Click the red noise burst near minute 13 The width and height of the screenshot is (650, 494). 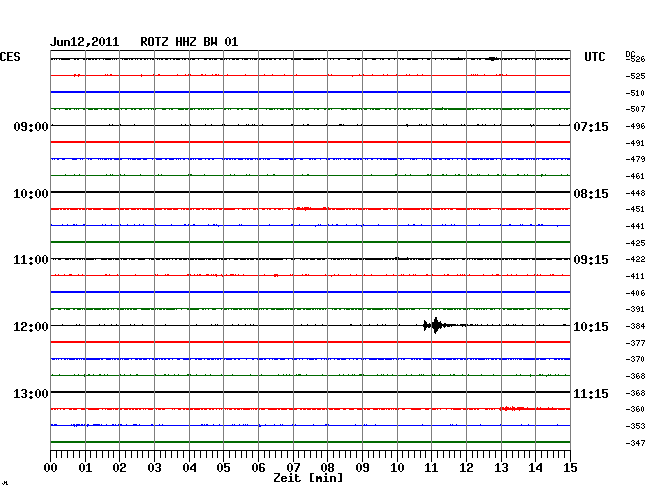point(513,409)
